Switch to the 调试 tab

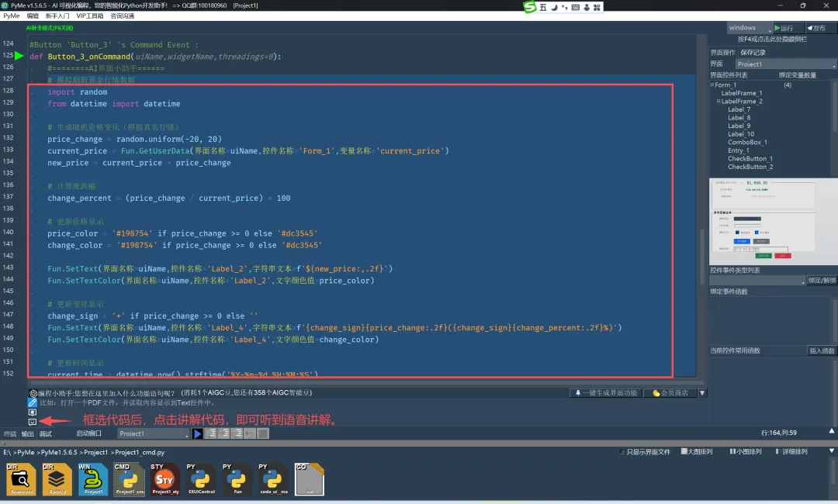tap(46, 434)
